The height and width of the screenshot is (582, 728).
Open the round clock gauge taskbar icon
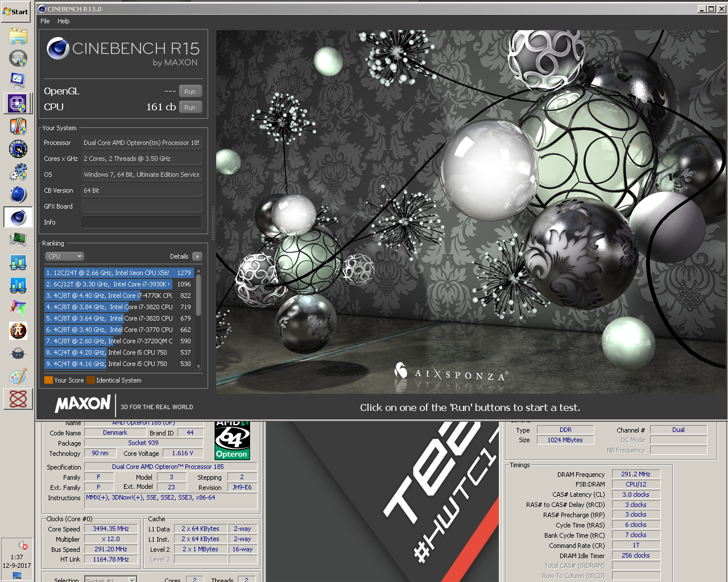18,149
